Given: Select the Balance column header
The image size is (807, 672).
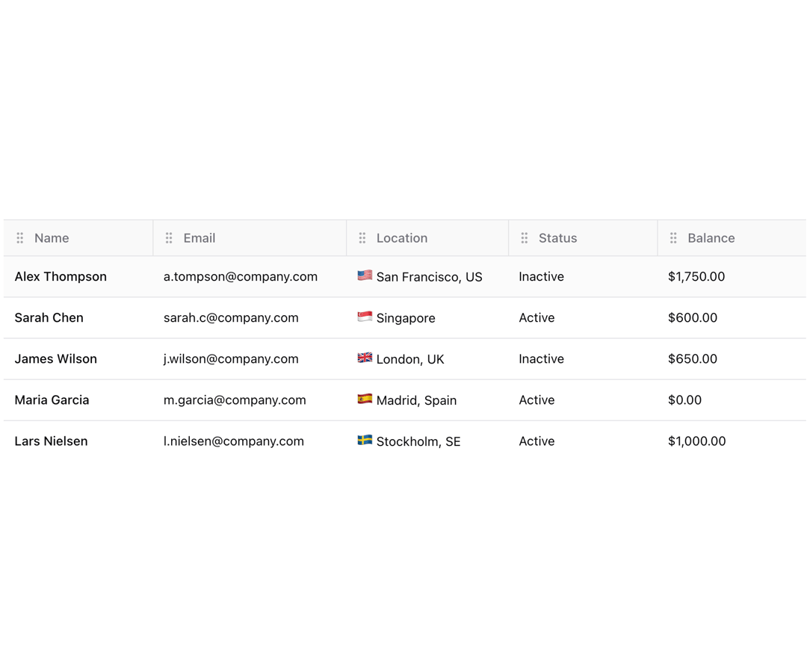Looking at the screenshot, I should coord(732,238).
